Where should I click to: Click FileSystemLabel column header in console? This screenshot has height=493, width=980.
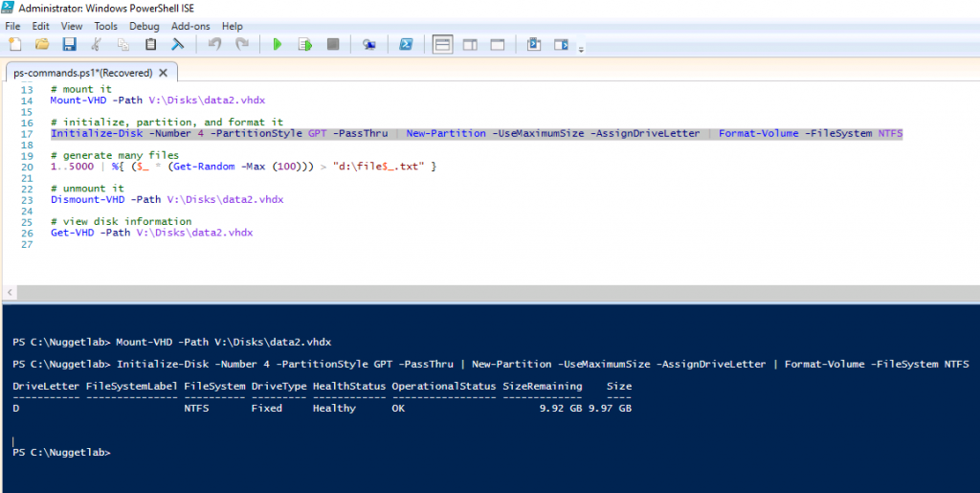pos(132,386)
